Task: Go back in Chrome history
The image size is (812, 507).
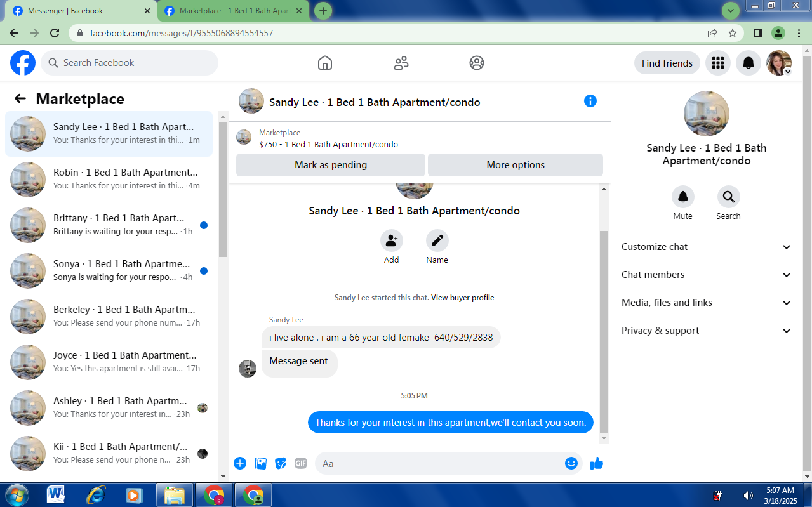Action: tap(14, 33)
